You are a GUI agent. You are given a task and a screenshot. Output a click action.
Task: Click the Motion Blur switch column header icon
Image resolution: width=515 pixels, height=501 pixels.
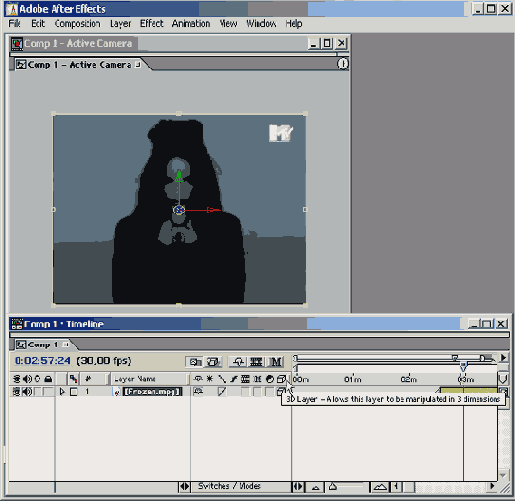[257, 379]
